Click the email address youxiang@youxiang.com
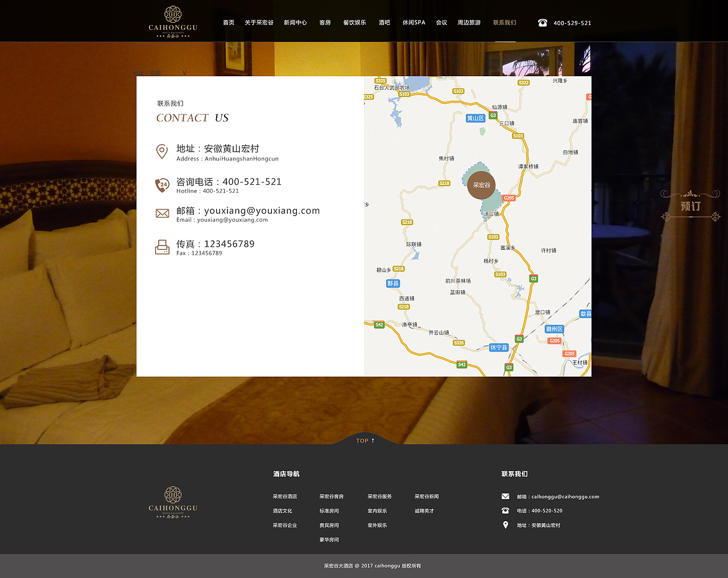Image resolution: width=728 pixels, height=578 pixels. (262, 210)
